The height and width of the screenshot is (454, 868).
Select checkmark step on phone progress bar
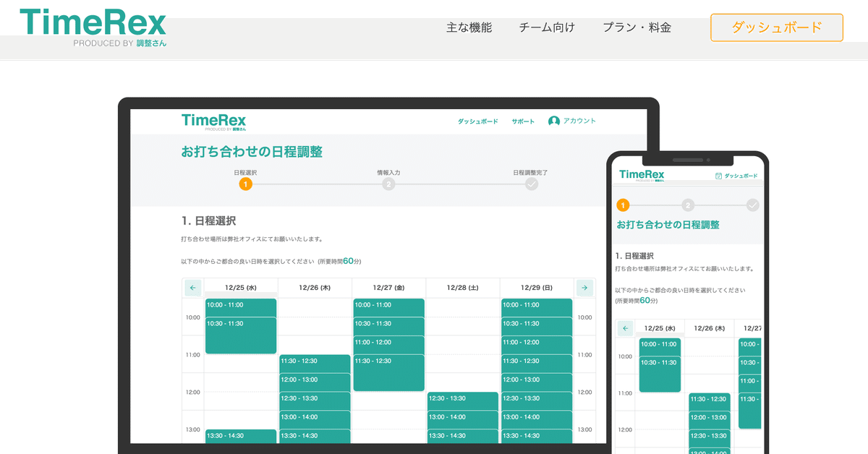coord(752,205)
